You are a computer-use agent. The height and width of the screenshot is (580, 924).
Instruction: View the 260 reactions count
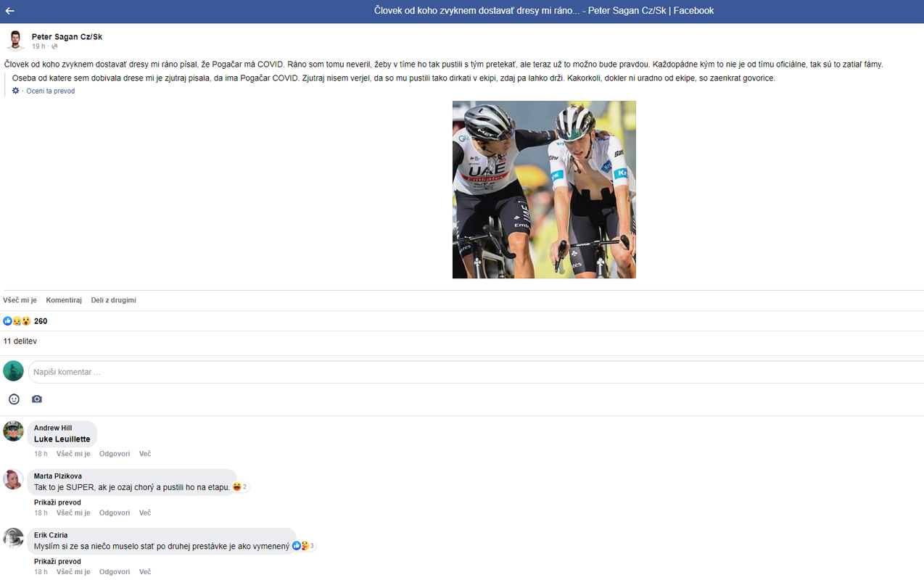(41, 321)
